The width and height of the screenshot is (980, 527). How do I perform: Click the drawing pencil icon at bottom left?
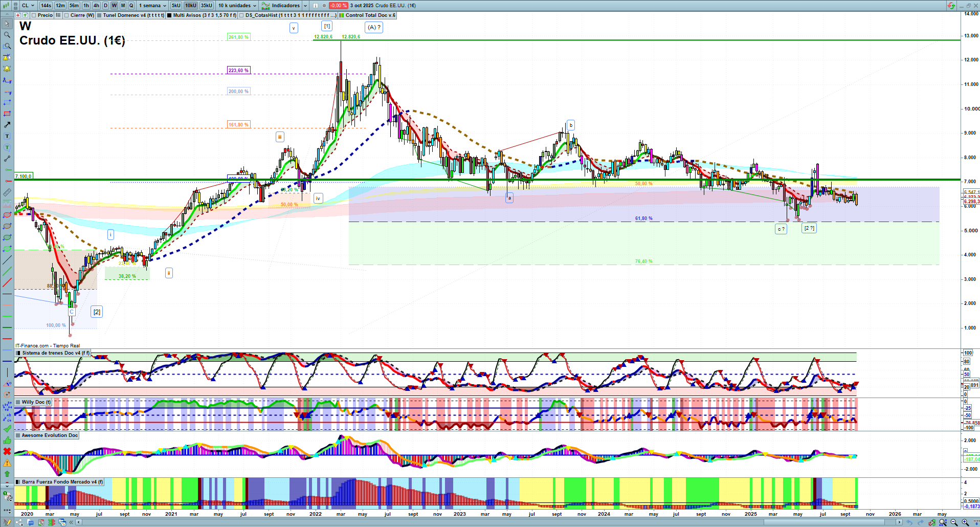coord(7,522)
